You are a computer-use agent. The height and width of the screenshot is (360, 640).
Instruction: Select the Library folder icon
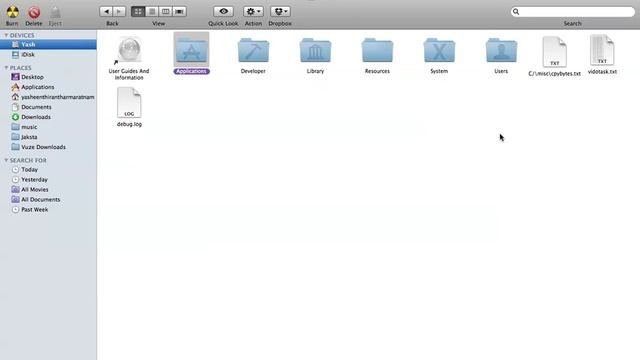315,50
